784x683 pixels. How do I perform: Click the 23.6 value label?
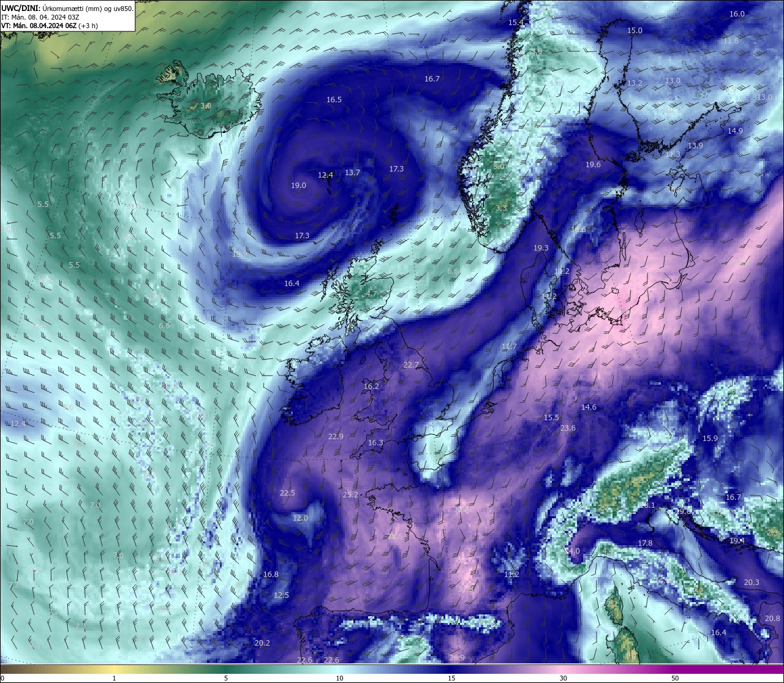tap(568, 428)
